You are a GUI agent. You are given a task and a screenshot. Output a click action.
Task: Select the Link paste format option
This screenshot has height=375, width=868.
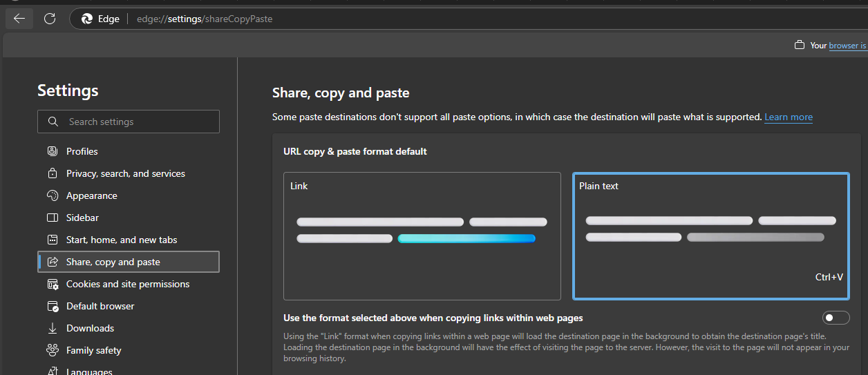click(422, 235)
